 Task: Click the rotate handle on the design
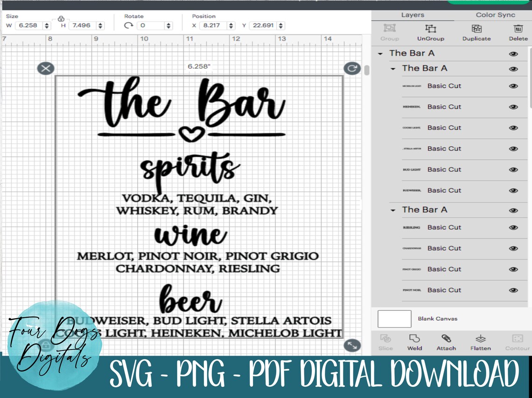(x=352, y=68)
